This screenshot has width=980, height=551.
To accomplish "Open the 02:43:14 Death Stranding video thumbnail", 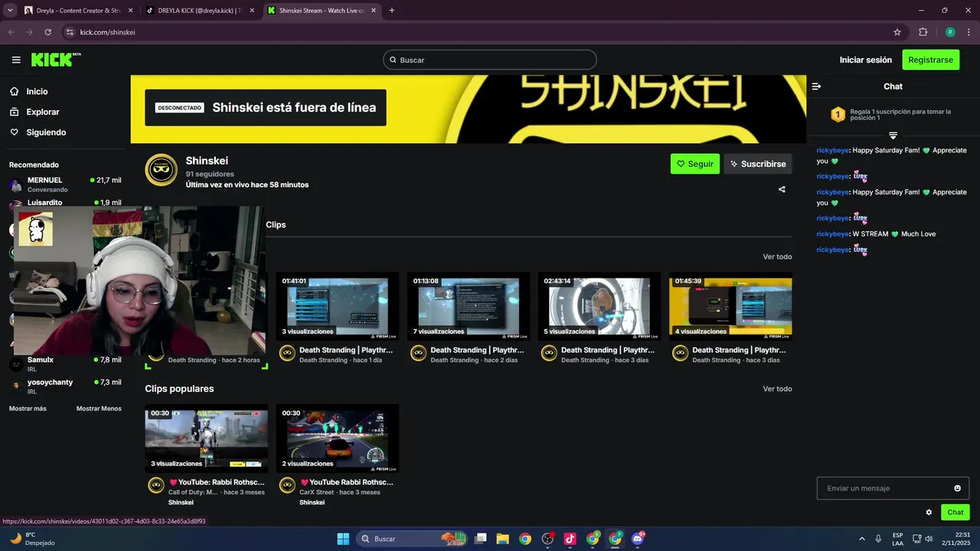I will pyautogui.click(x=599, y=305).
